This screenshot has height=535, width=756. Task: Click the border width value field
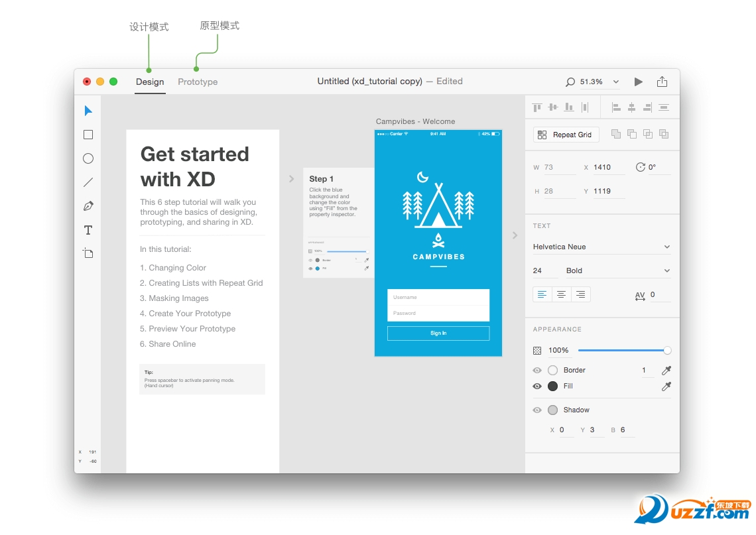[x=647, y=370]
